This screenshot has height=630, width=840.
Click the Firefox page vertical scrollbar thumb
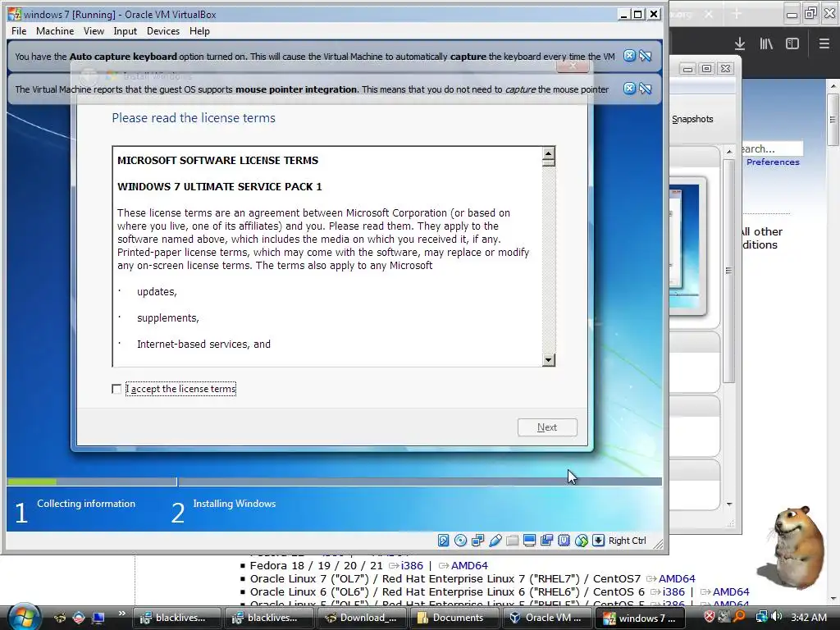832,119
